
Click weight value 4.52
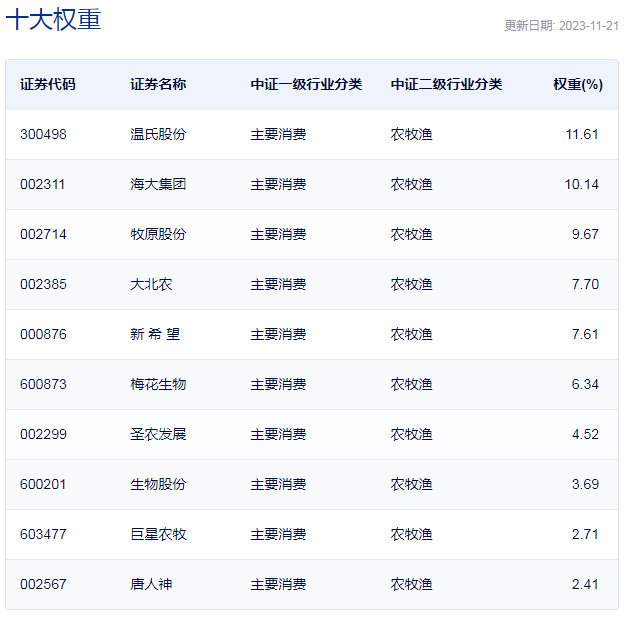coord(585,434)
